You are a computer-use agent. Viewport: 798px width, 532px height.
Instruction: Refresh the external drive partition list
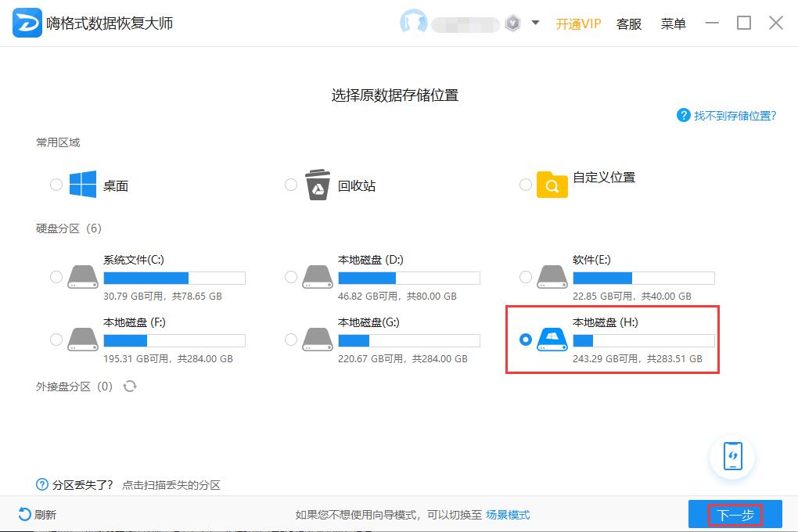[130, 386]
